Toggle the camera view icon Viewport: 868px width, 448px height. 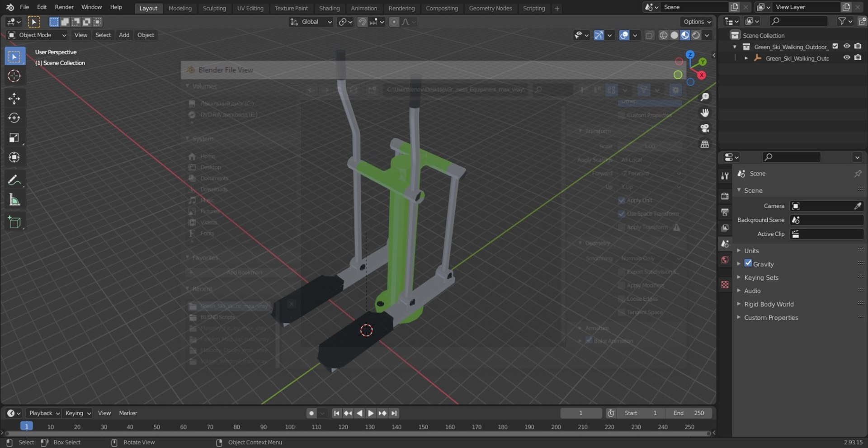(704, 128)
